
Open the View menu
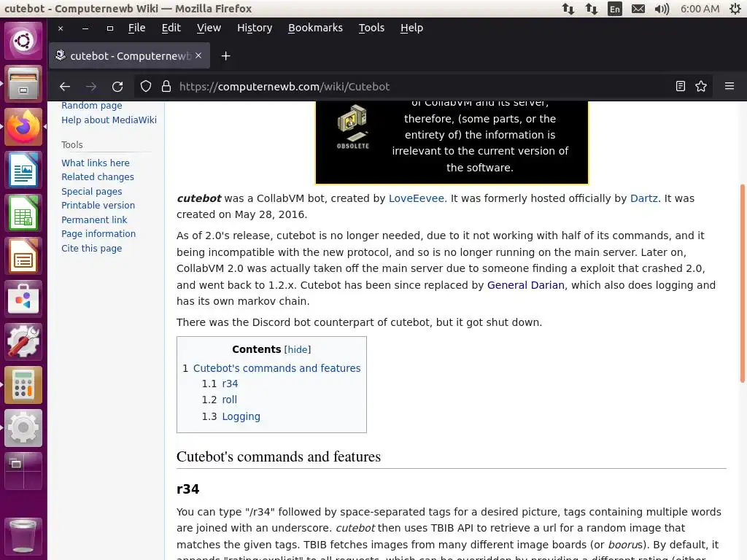[209, 28]
